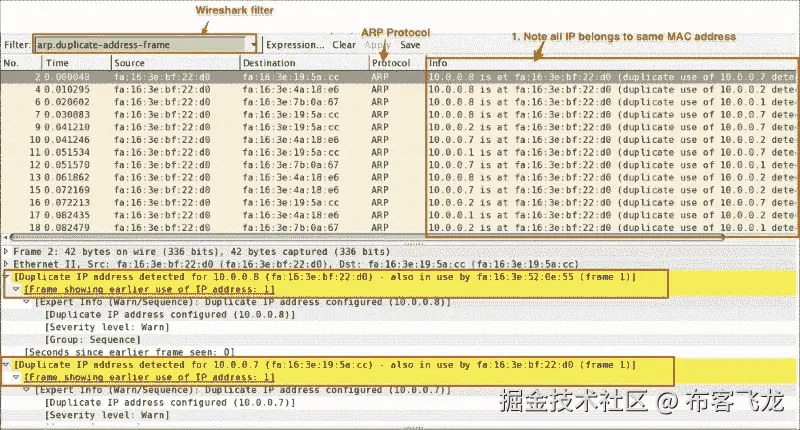Viewport: 800px width, 430px height.
Task: Collapse Duplicate IP address detected for 10.0.0.8
Action: pos(6,277)
